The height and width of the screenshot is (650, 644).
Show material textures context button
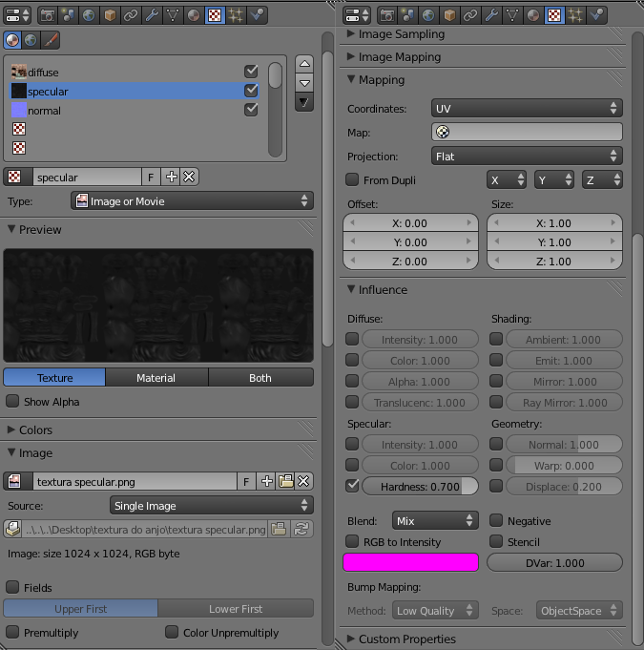pos(12,40)
